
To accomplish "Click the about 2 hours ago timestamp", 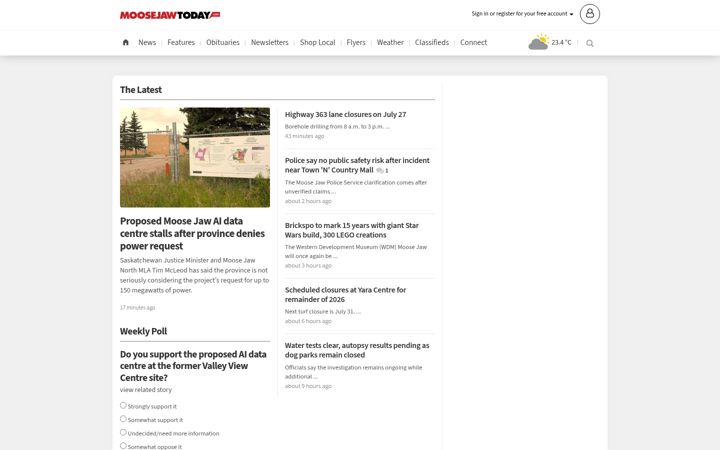I will pos(308,201).
